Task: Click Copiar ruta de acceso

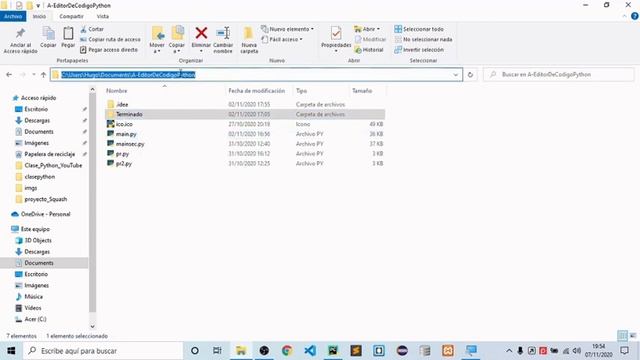Action: (110, 40)
